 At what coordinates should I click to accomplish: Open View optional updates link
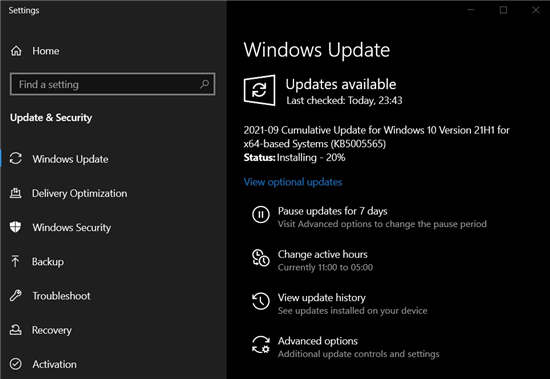(x=293, y=182)
